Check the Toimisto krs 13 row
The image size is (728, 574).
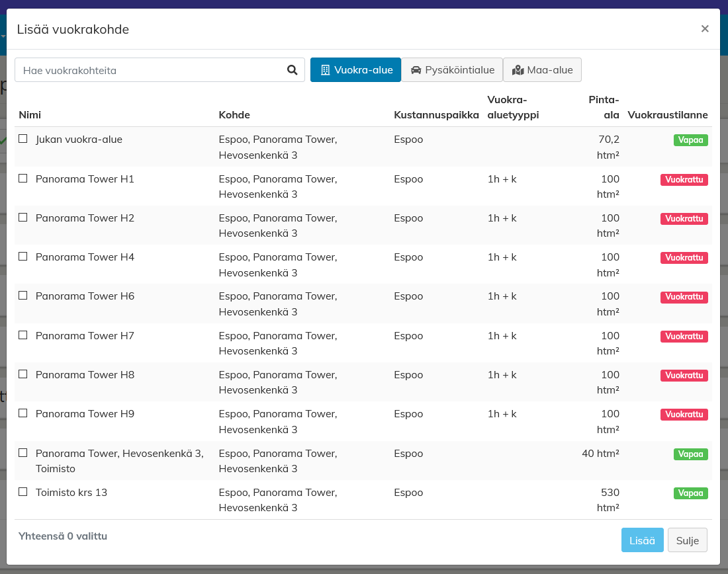click(23, 492)
